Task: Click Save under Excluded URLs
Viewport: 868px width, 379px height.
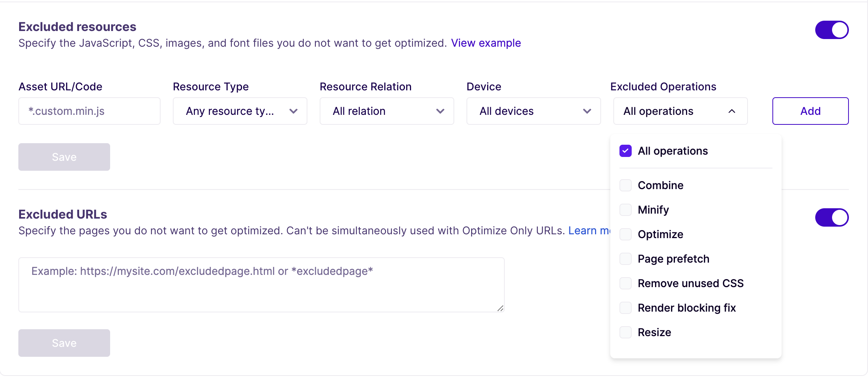Action: (x=64, y=343)
